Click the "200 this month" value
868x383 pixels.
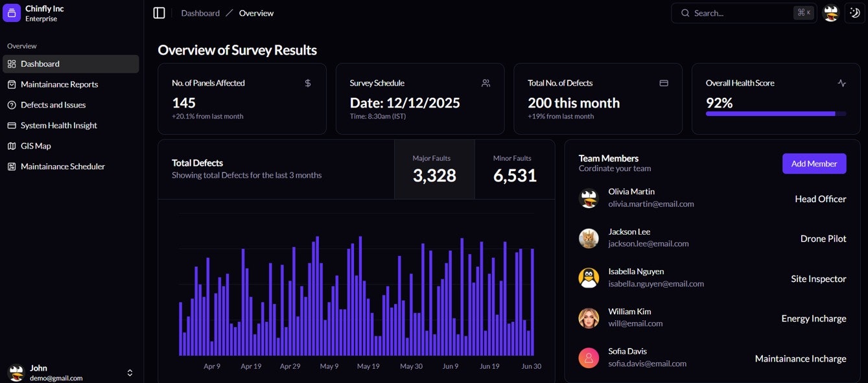tap(574, 103)
